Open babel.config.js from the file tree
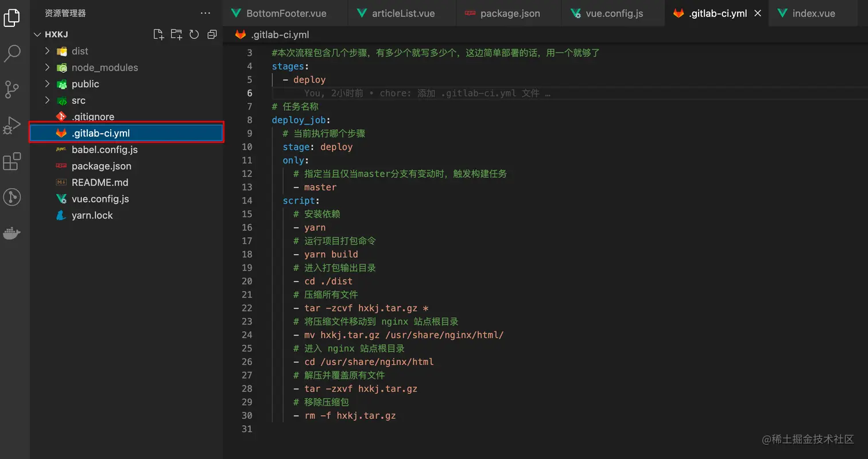The width and height of the screenshot is (868, 459). tap(126, 150)
